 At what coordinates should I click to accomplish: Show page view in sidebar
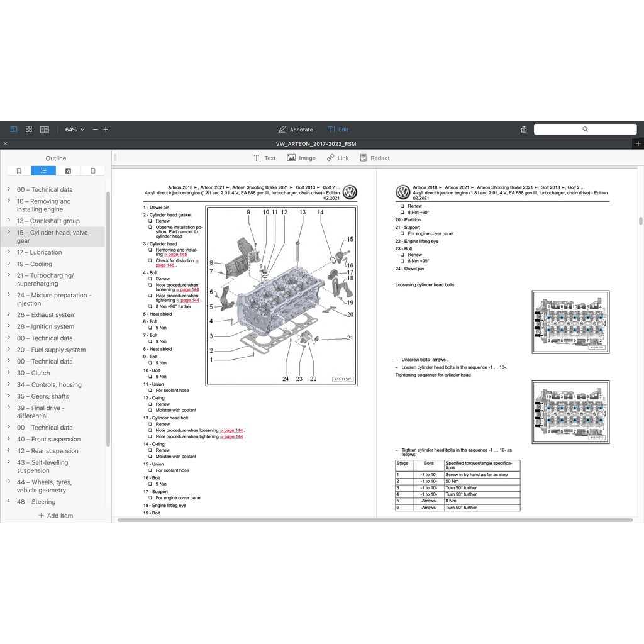92,170
